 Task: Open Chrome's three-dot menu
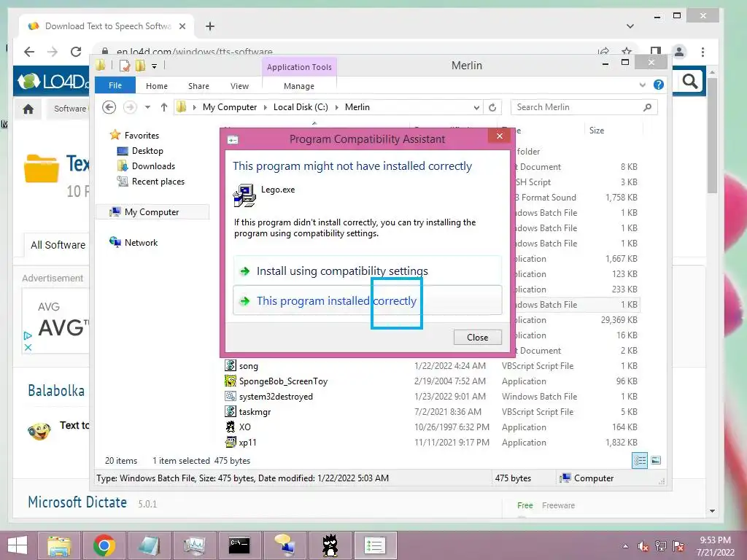703,52
